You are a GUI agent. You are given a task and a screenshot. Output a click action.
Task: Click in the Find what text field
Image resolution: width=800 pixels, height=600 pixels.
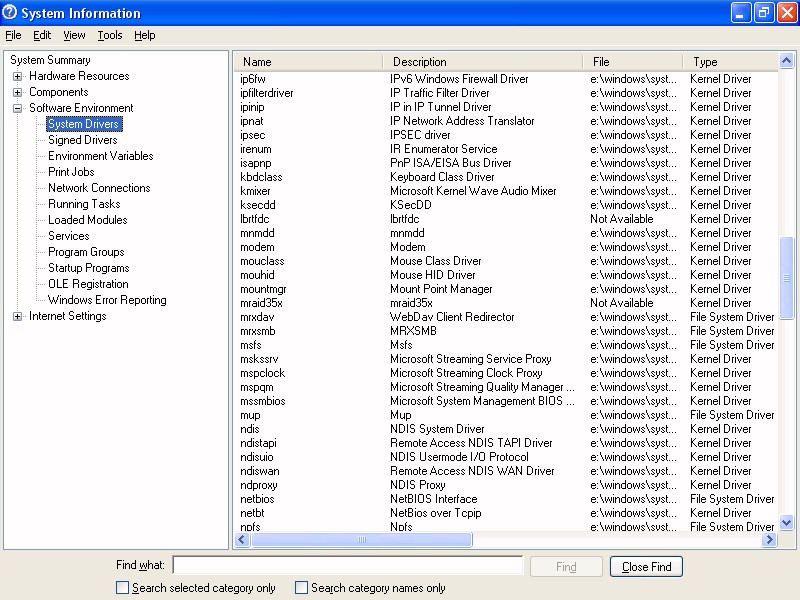click(x=347, y=566)
